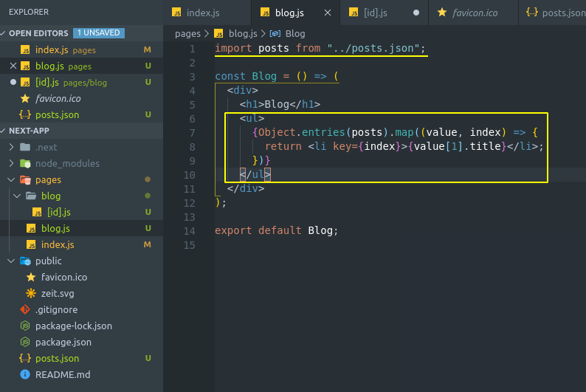Click the Blog symbol breadcrumb
The image size is (586, 392).
[295, 34]
